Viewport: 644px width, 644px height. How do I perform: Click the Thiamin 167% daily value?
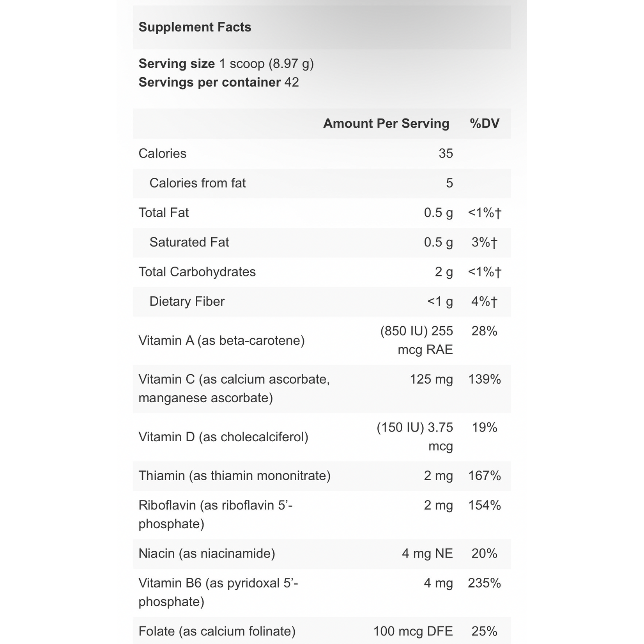(485, 476)
